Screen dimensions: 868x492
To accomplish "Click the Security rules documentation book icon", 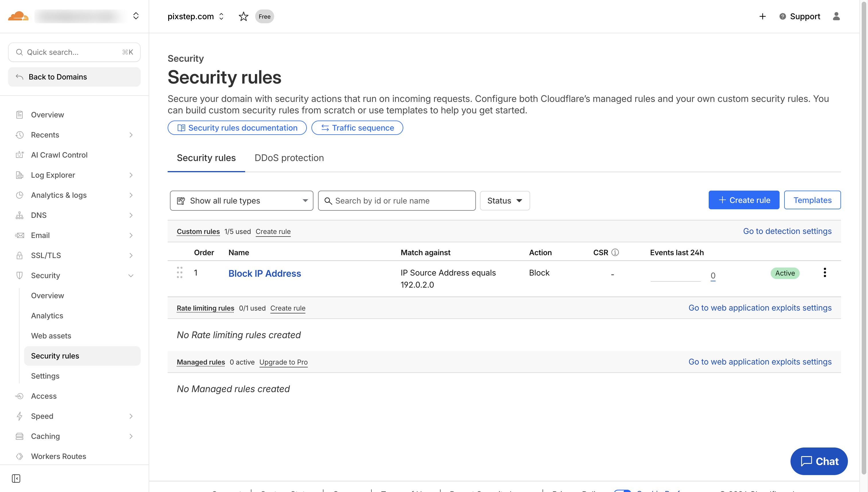I will pyautogui.click(x=181, y=128).
